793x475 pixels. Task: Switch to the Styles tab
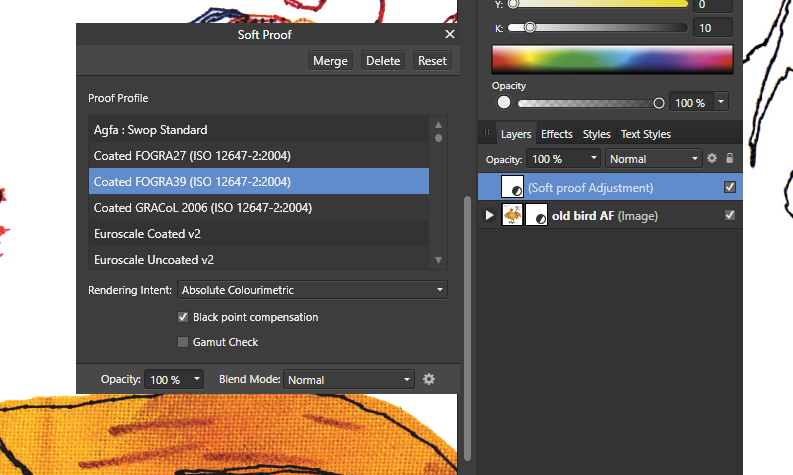[x=596, y=134]
